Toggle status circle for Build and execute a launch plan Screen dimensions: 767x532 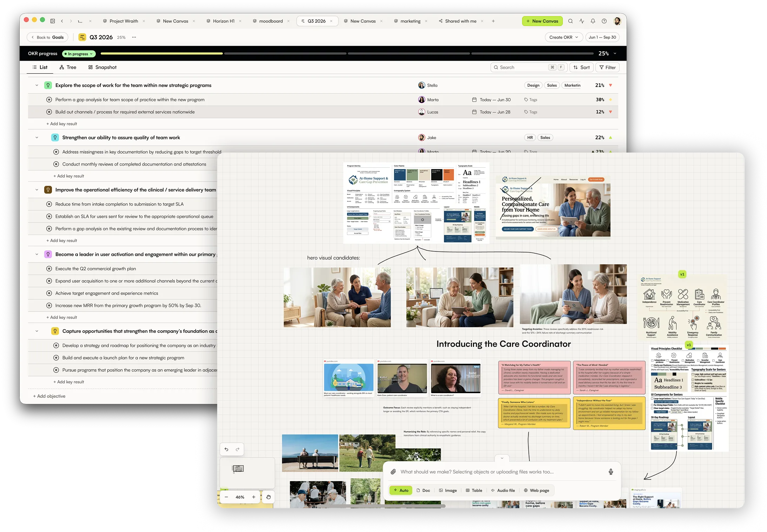pyautogui.click(x=56, y=358)
